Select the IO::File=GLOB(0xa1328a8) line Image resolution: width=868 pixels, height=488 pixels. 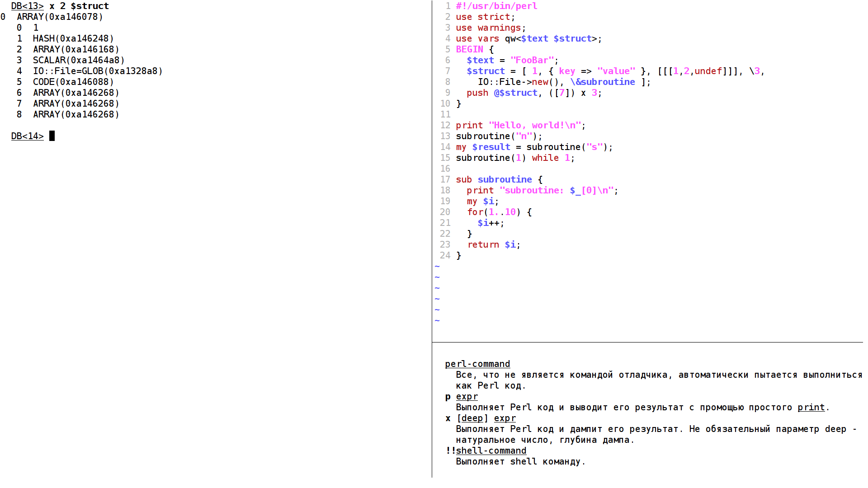98,71
